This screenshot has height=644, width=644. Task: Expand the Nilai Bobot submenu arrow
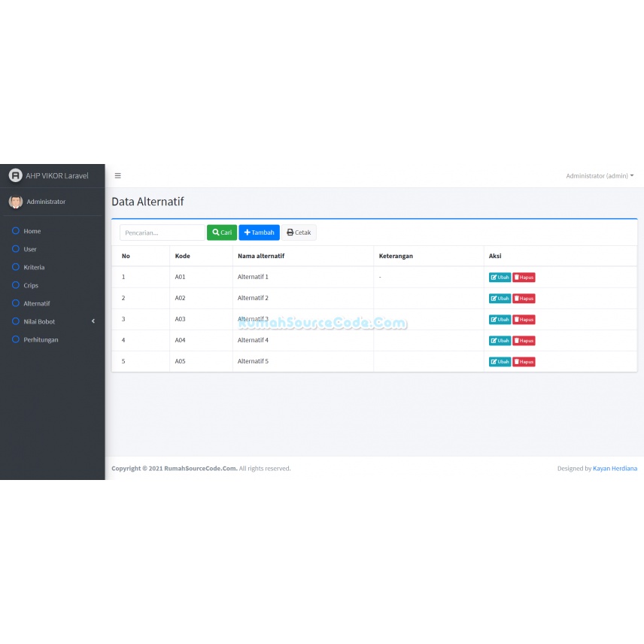click(93, 321)
